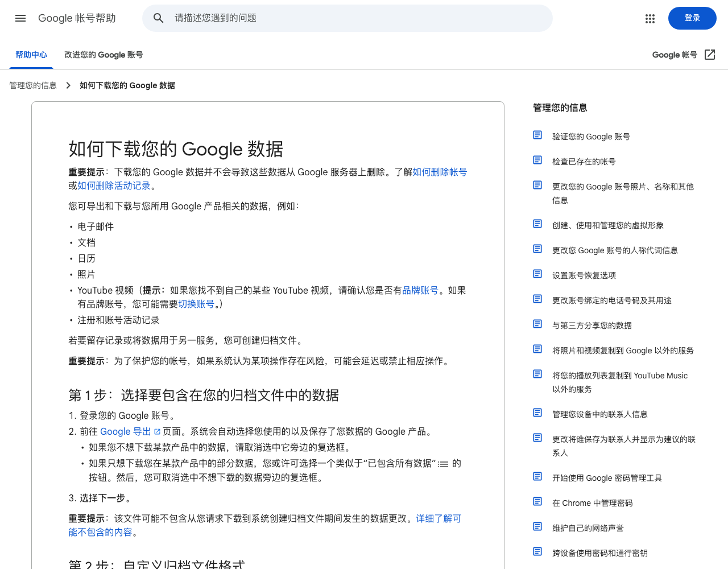728x569 pixels.
Task: Click the search magnifier icon
Action: (x=159, y=18)
